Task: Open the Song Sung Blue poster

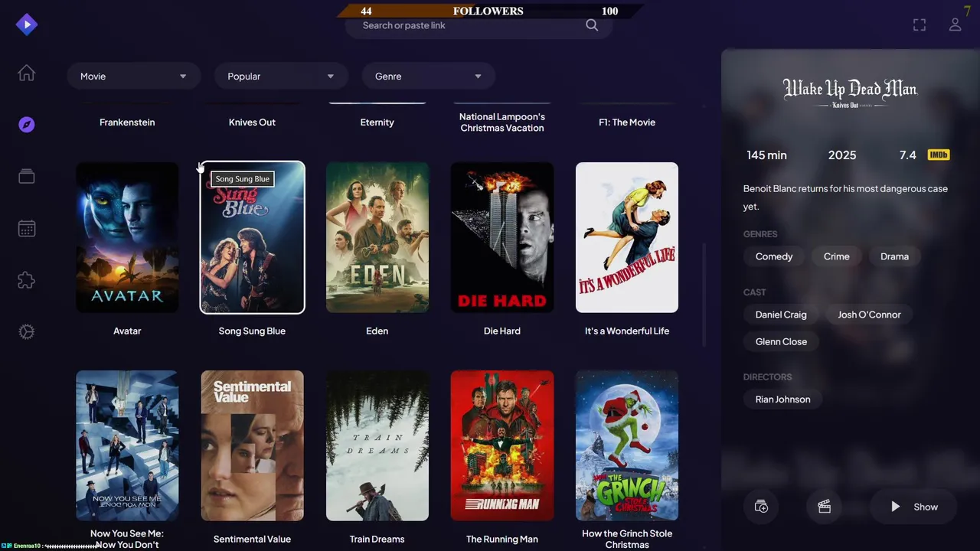Action: (x=252, y=237)
